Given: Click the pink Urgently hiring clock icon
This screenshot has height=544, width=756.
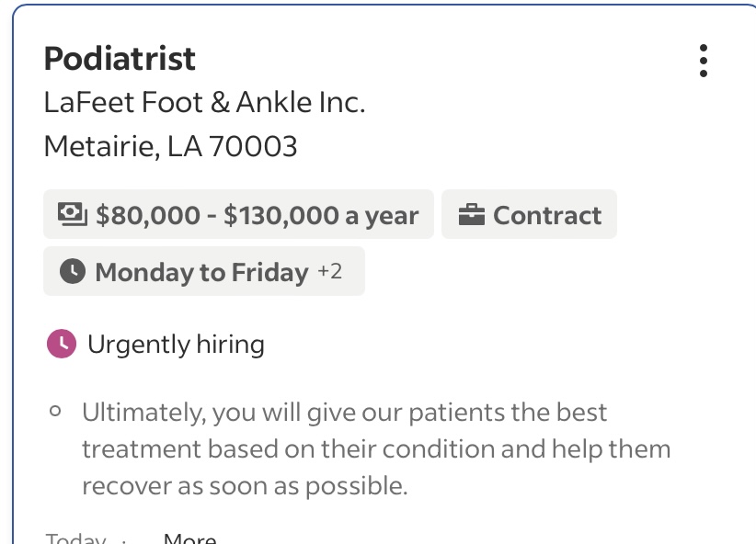Looking at the screenshot, I should coord(62,344).
